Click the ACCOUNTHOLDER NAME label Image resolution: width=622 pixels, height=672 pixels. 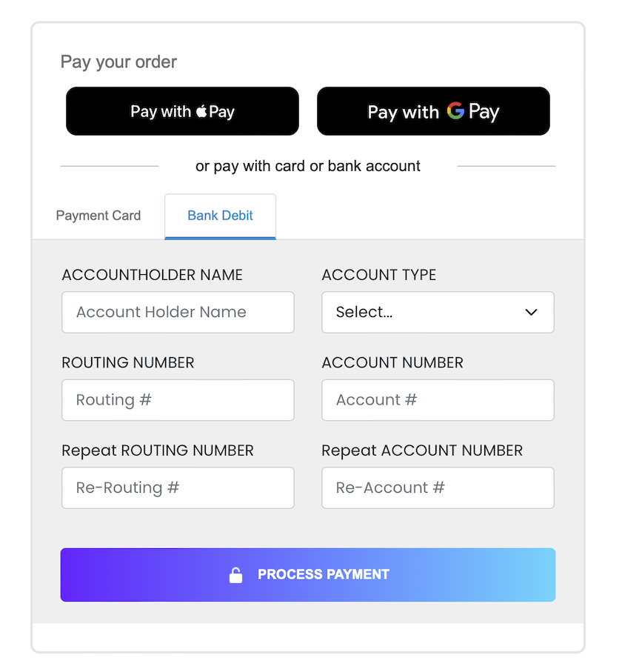151,274
